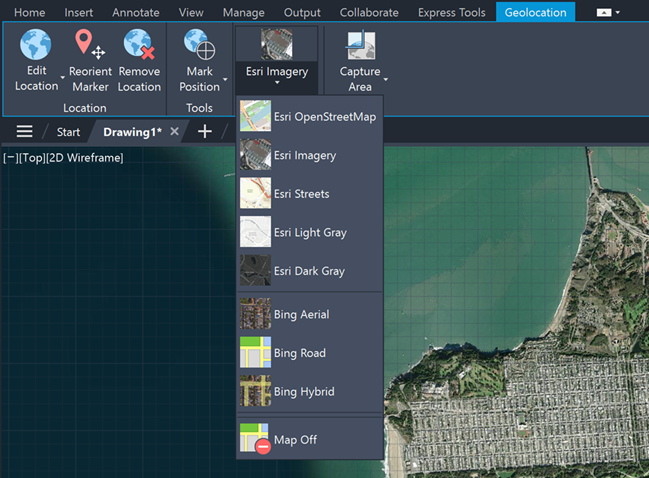Image resolution: width=649 pixels, height=478 pixels.
Task: Pick the Esri Light Gray basemap
Action: click(309, 233)
